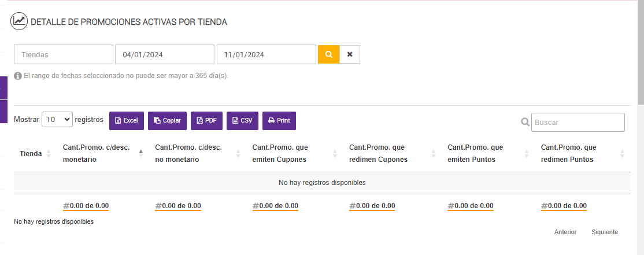
Task: Focus the Tiendas filter field
Action: click(64, 54)
